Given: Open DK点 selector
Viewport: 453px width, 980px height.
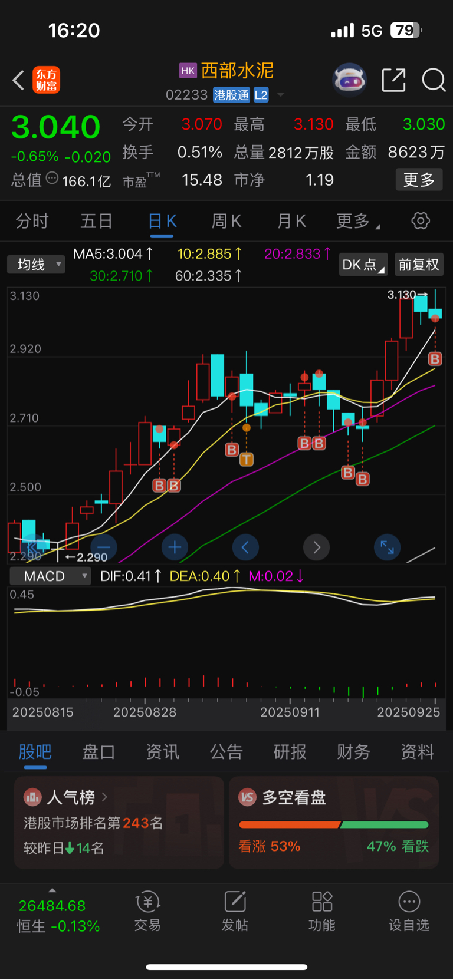Looking at the screenshot, I should pyautogui.click(x=363, y=265).
